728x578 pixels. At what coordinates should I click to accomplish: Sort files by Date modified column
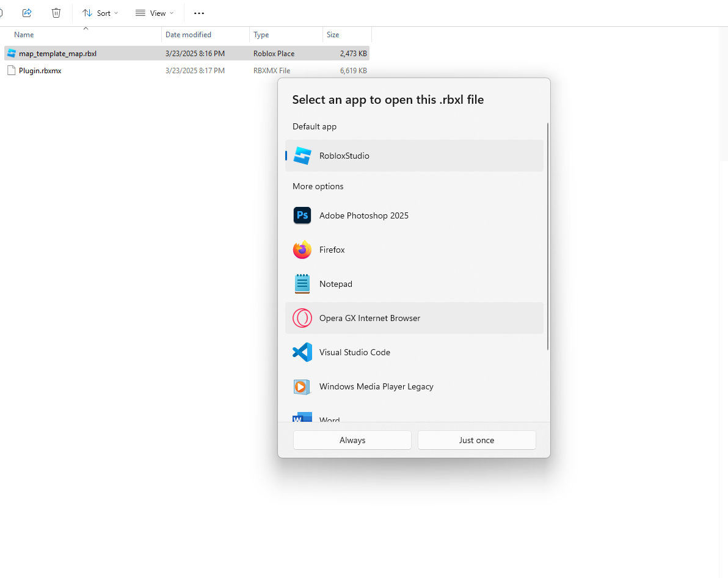[188, 35]
